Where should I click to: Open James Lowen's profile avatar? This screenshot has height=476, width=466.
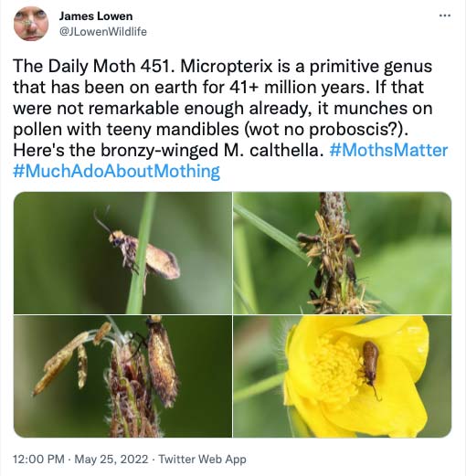coord(31,24)
